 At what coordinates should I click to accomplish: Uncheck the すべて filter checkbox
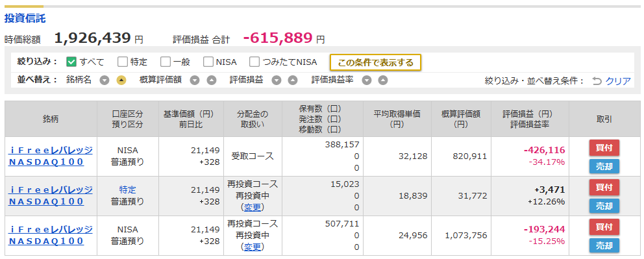[x=71, y=62]
